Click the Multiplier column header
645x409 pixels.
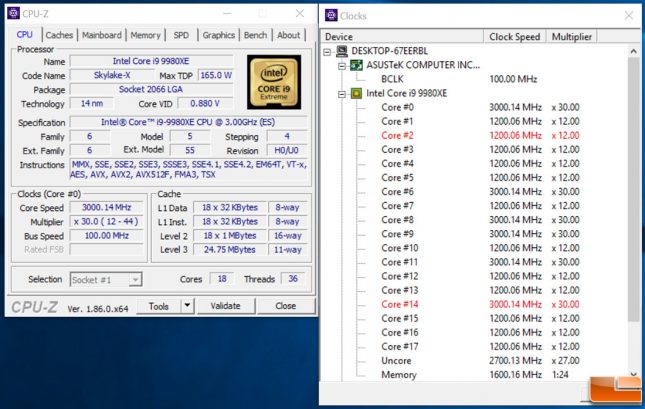572,37
